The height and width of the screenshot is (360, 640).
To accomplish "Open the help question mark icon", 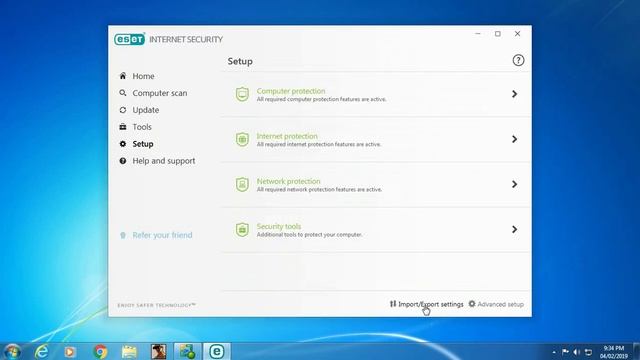I will tap(518, 60).
